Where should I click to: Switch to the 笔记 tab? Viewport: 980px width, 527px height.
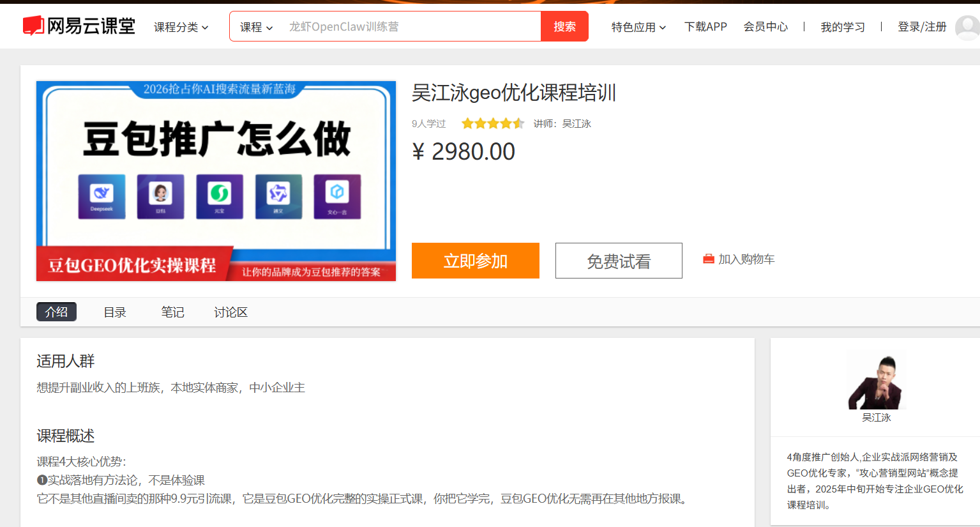tap(172, 312)
